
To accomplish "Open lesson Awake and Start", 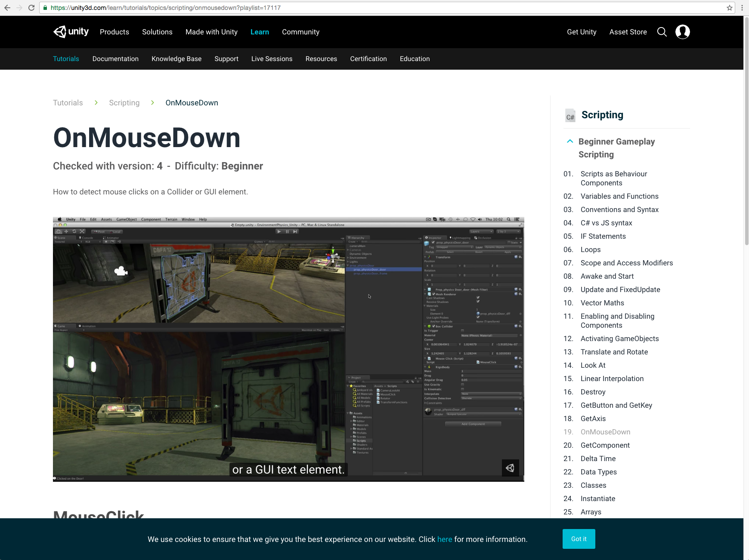I will tap(607, 276).
